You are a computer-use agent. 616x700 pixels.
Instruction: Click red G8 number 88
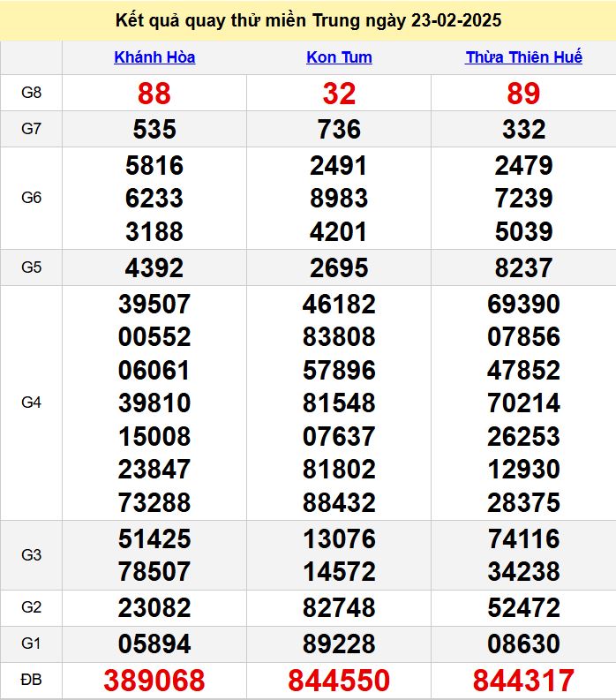click(x=154, y=94)
